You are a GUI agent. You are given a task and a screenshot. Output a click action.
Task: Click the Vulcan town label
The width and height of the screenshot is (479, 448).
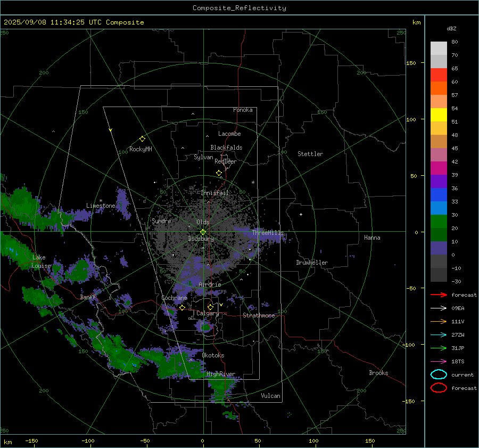(x=270, y=396)
